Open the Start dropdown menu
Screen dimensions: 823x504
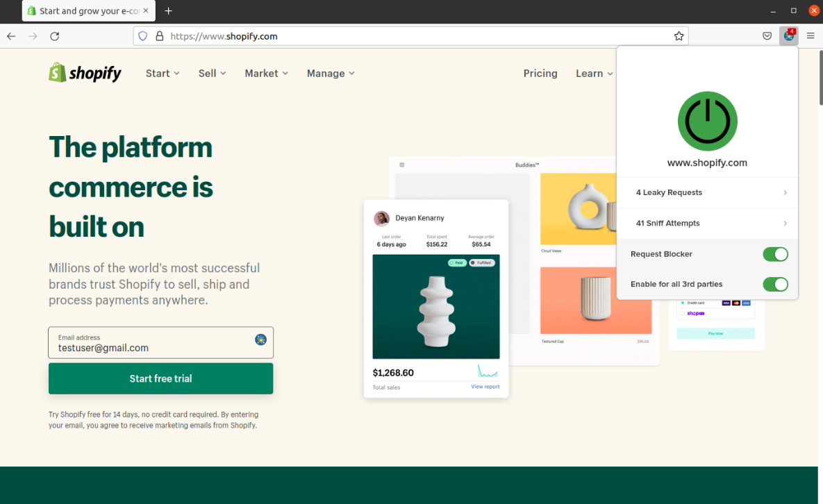click(163, 74)
